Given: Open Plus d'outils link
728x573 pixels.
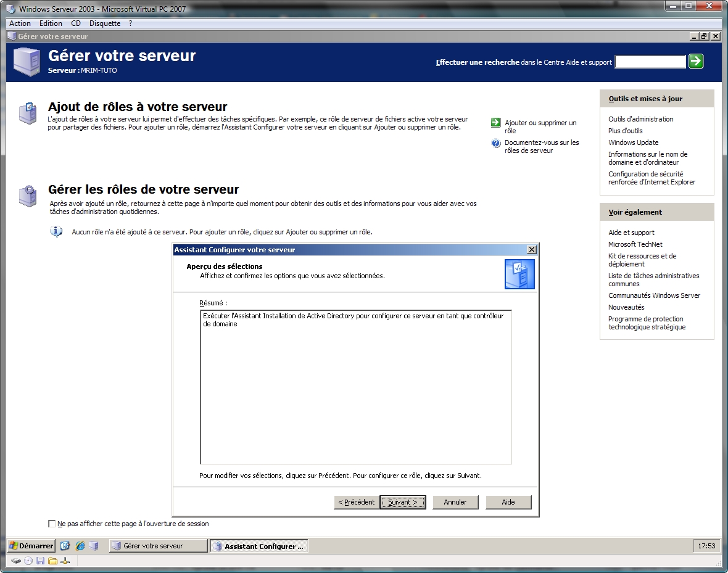Looking at the screenshot, I should tap(626, 131).
